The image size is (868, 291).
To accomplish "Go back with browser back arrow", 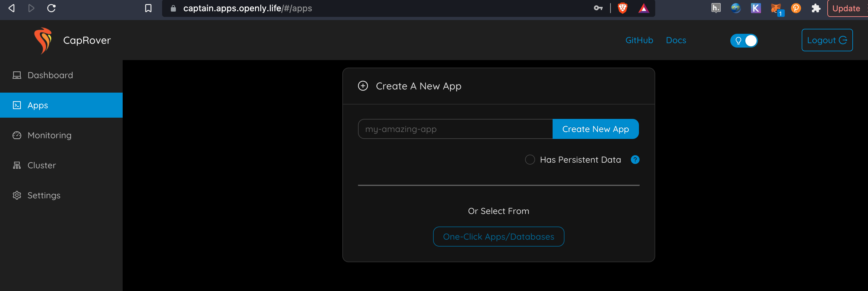I will click(x=12, y=8).
